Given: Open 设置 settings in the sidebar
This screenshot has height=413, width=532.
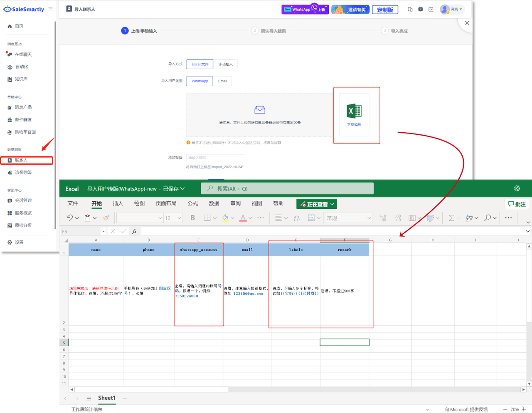Looking at the screenshot, I should (19, 242).
